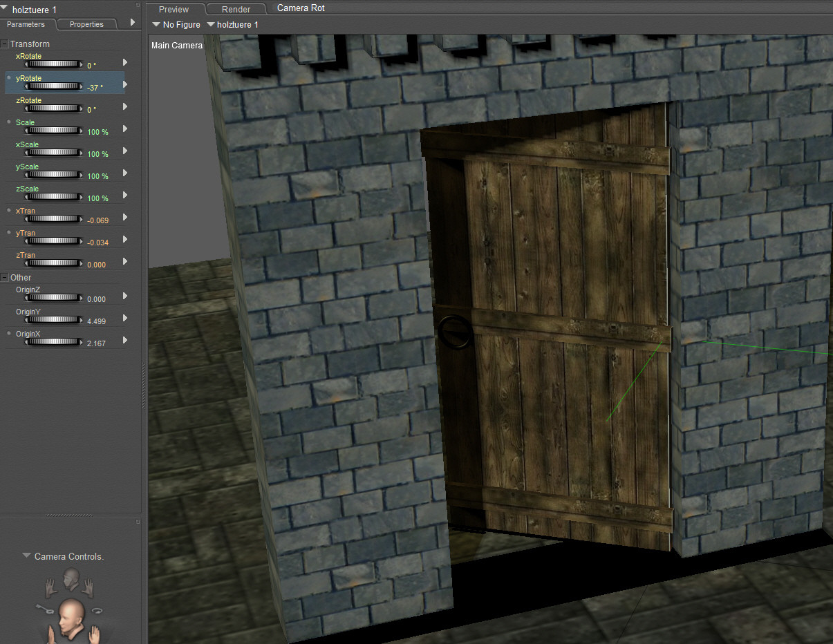The image size is (833, 644).
Task: Collapse the Transform parameter group
Action: click(x=4, y=44)
